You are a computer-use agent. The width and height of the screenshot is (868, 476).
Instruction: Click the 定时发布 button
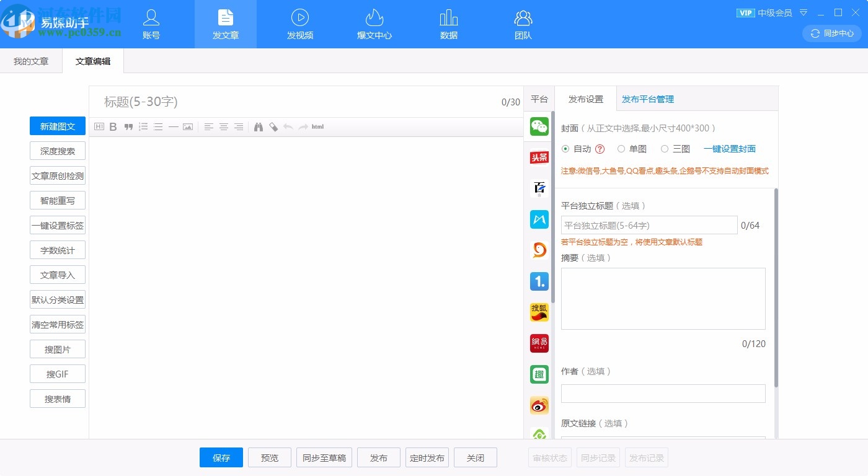(x=427, y=457)
